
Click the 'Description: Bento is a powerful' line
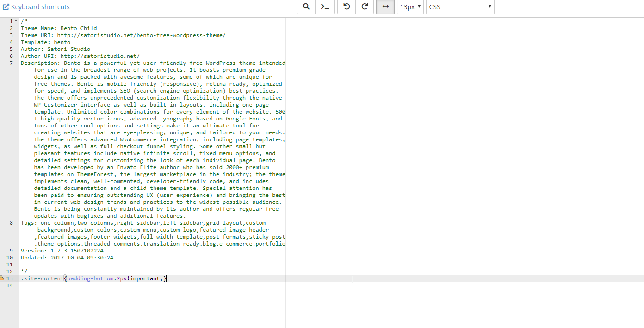(x=153, y=63)
